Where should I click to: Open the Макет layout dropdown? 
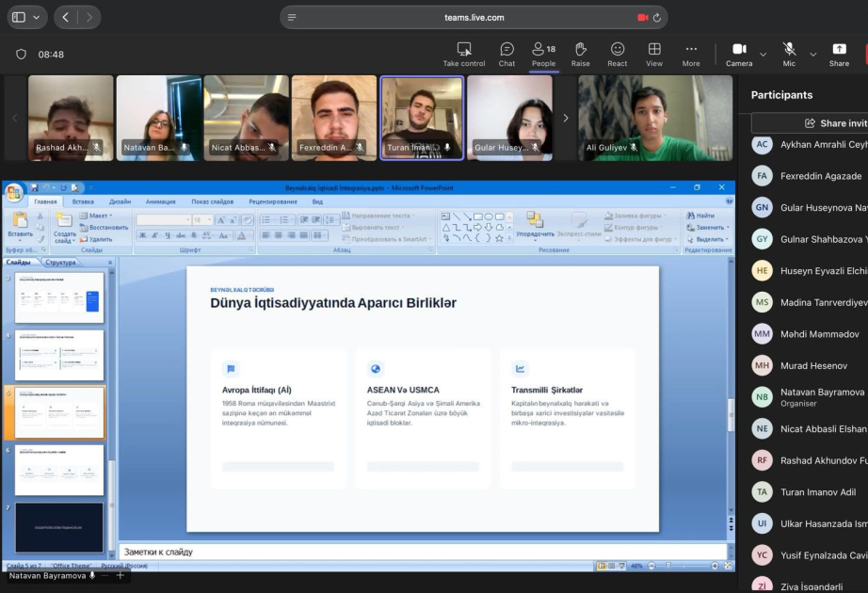click(x=96, y=216)
